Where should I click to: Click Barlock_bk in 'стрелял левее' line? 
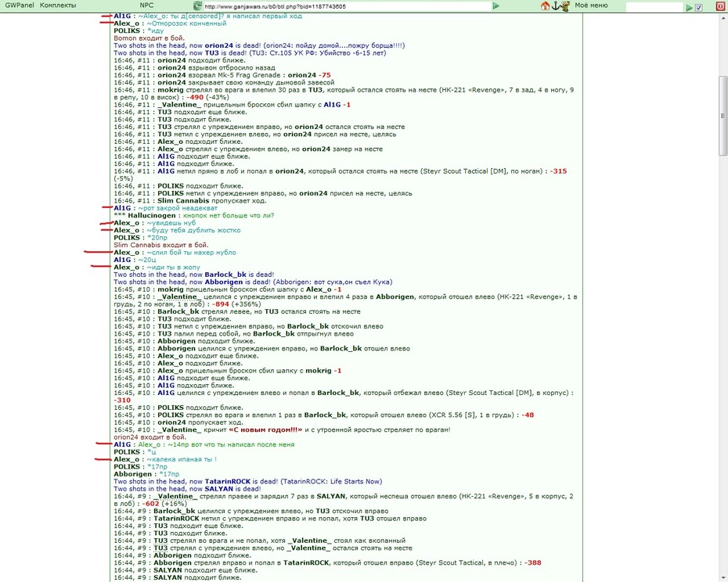coord(178,311)
